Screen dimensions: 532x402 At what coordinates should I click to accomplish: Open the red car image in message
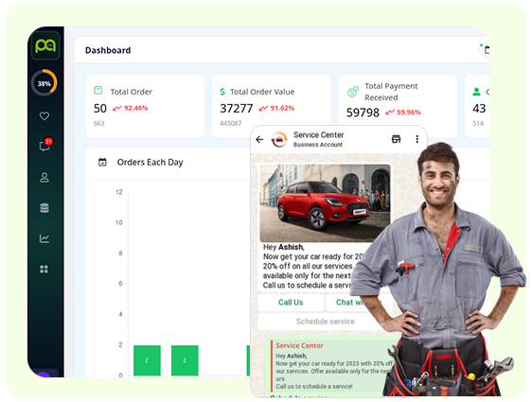click(x=325, y=203)
